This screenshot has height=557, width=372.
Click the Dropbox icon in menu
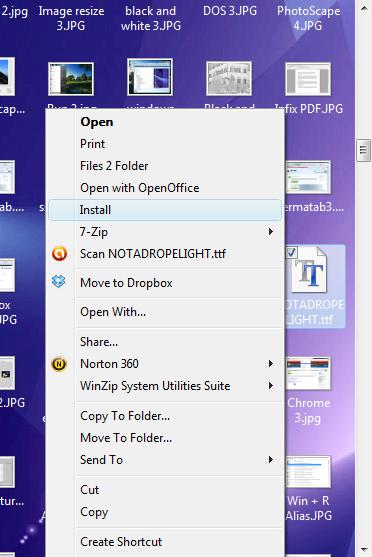(x=59, y=282)
